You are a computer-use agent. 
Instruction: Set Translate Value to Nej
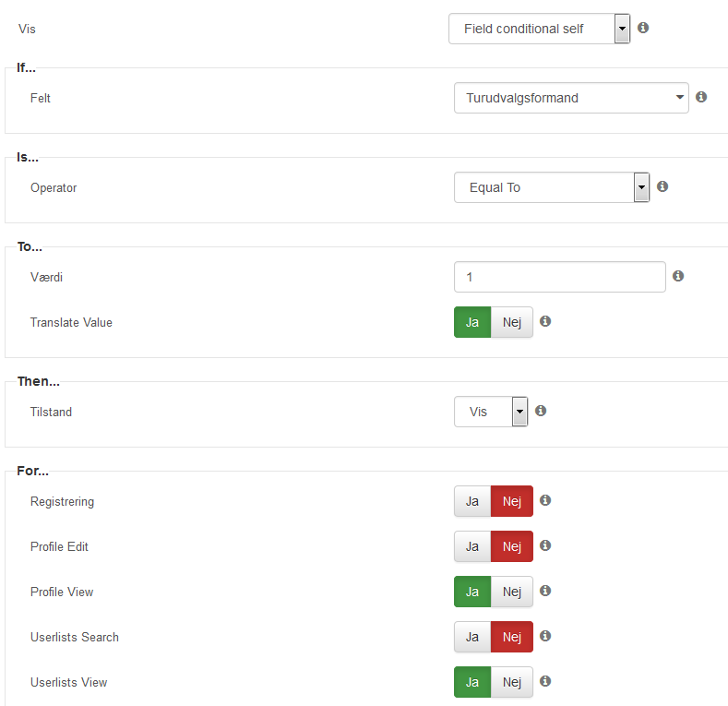click(512, 322)
